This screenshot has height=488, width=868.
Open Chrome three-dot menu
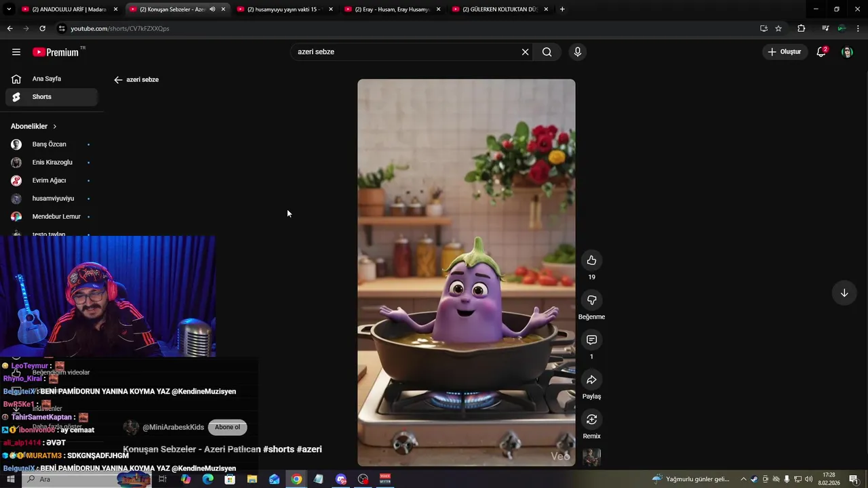859,28
